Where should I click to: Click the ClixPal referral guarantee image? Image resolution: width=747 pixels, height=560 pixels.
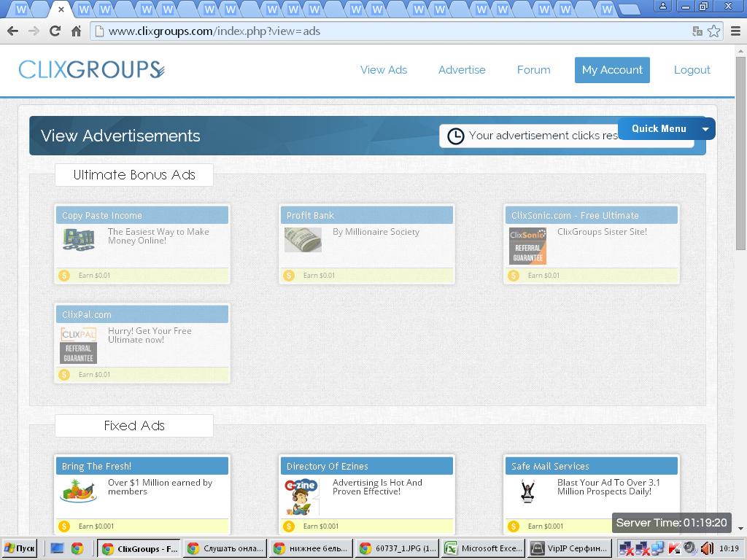click(x=79, y=345)
